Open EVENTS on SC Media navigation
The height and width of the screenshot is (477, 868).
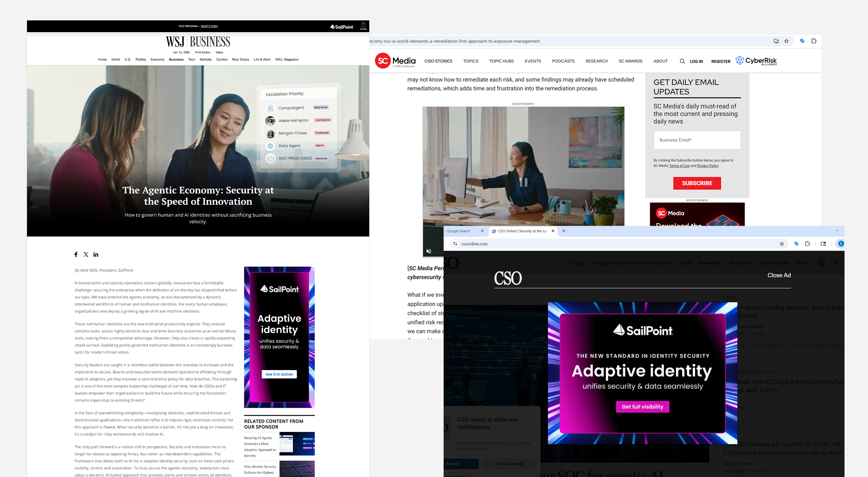tap(533, 61)
